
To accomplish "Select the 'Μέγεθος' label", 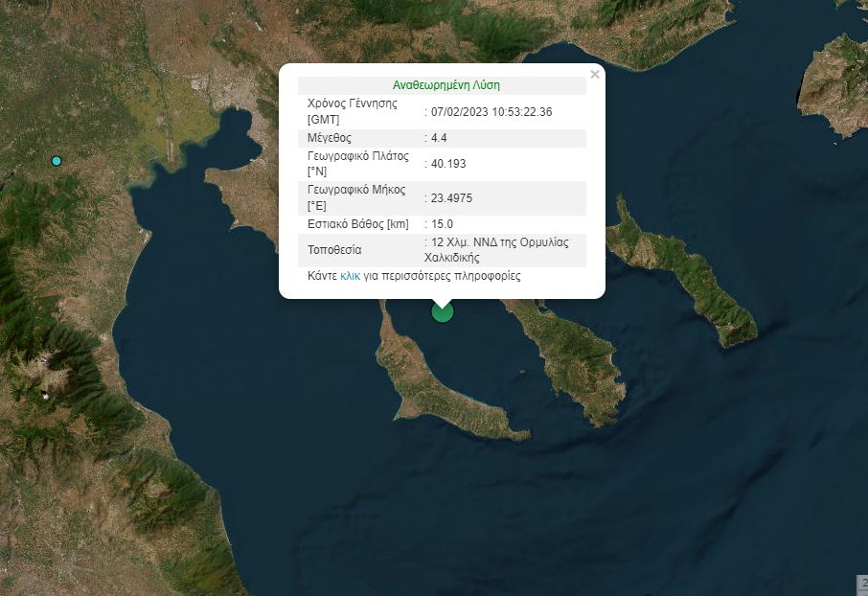I will click(330, 138).
